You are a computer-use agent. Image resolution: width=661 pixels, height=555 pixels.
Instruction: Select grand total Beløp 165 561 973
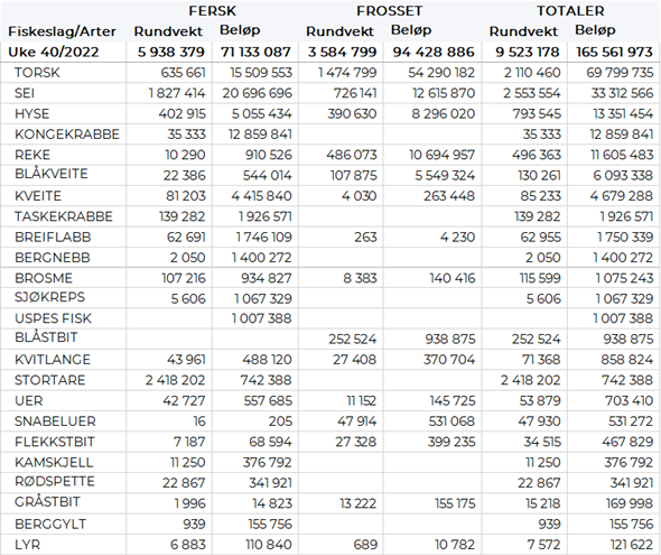[x=614, y=51]
